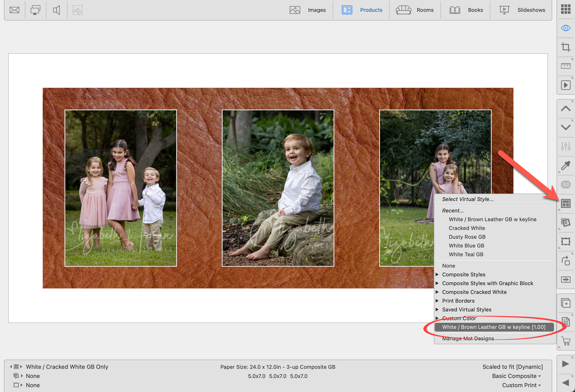Expand Saved Virtual Styles submenu
Screen dimensions: 575x392
(466, 309)
